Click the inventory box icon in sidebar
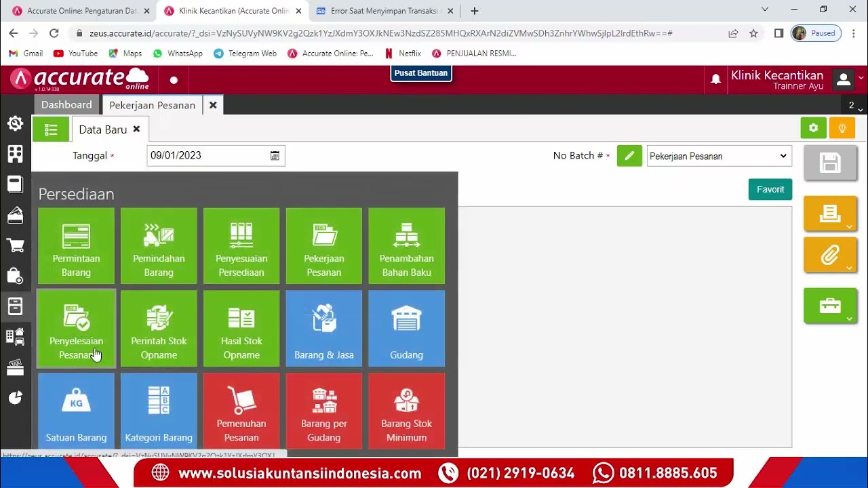 coord(15,306)
